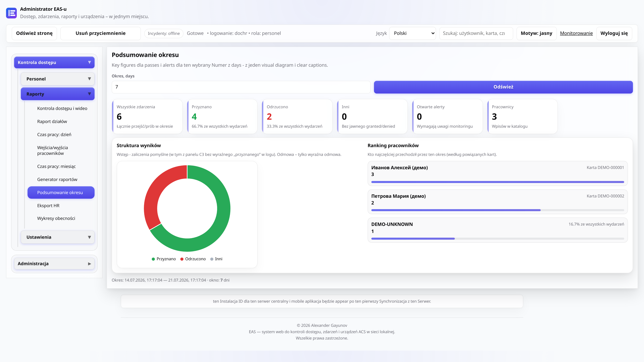
Task: Toggle Odrzucono legend red dot
Action: [x=182, y=259]
